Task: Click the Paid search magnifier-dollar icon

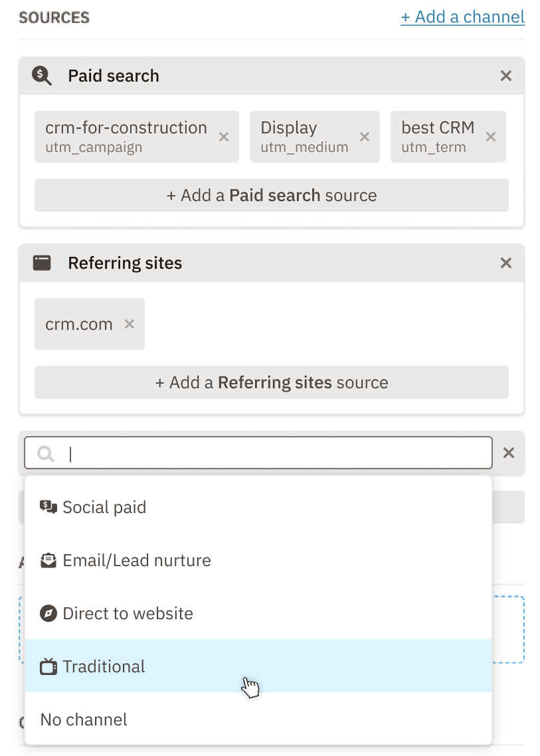Action: (x=42, y=76)
